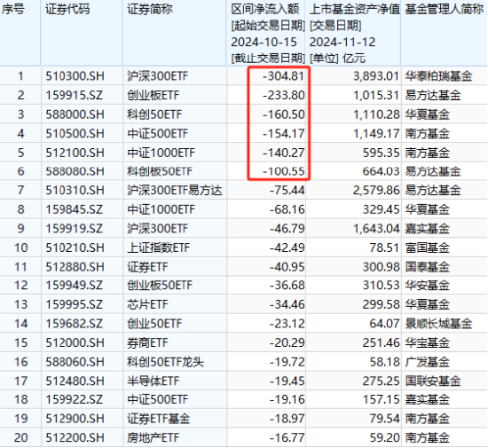This screenshot has height=448, width=488.
Task: Click net inflow value -160.50
Action: coord(283,114)
